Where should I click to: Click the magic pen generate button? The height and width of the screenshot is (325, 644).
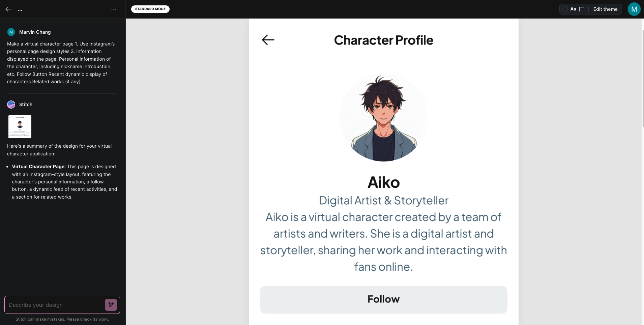(x=111, y=305)
